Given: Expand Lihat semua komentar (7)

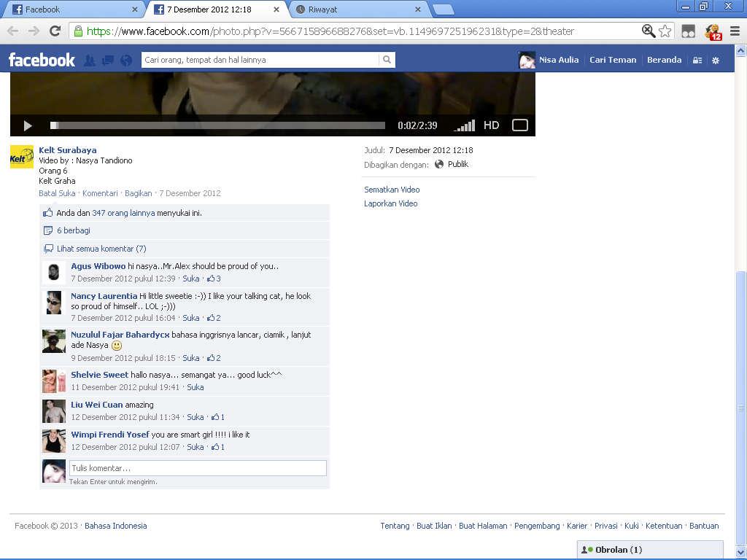Looking at the screenshot, I should [x=101, y=249].
